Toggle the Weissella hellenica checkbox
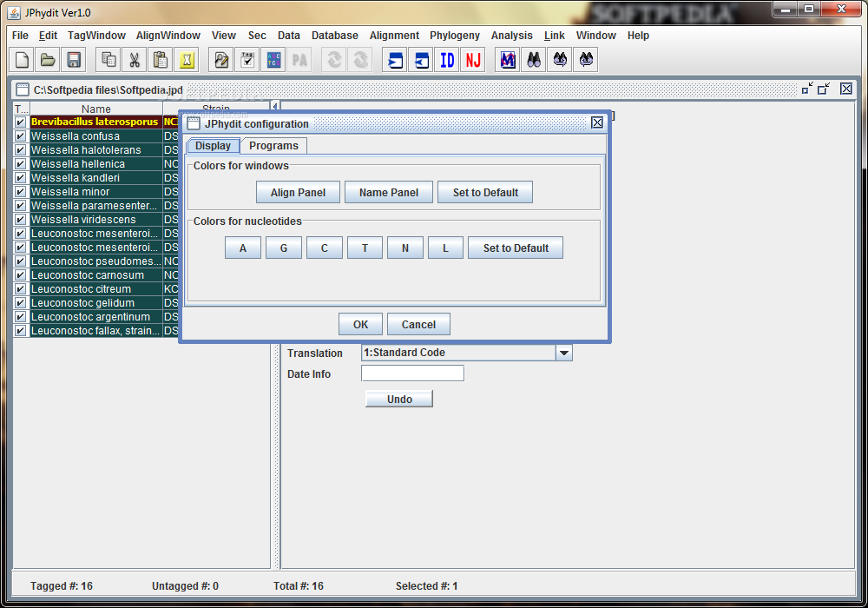The height and width of the screenshot is (608, 868). click(x=21, y=163)
